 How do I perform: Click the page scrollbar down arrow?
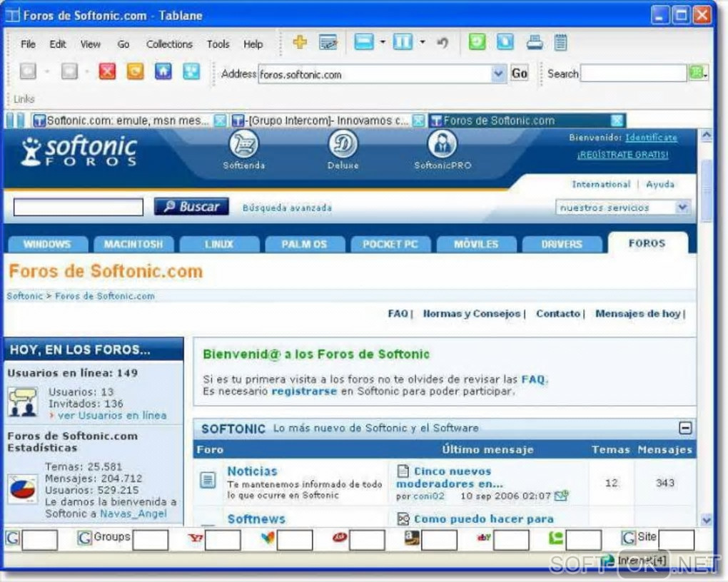(706, 520)
